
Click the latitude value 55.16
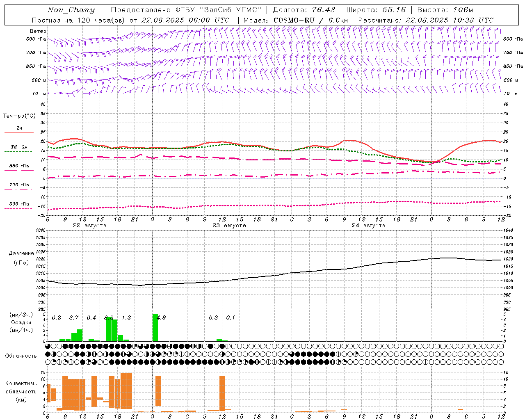click(x=394, y=10)
